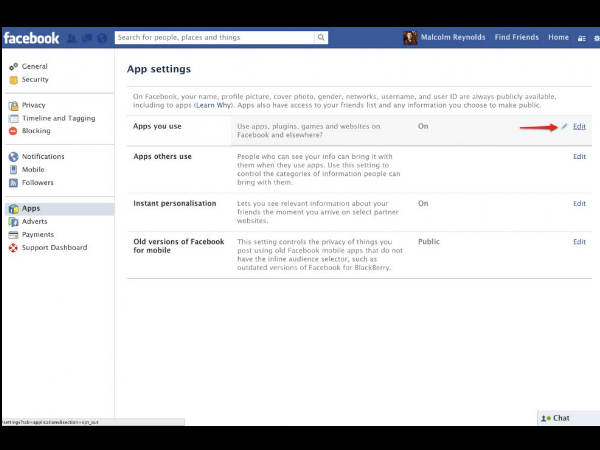Viewport: 600px width, 450px height.
Task: Open the Chat bar
Action: [568, 418]
